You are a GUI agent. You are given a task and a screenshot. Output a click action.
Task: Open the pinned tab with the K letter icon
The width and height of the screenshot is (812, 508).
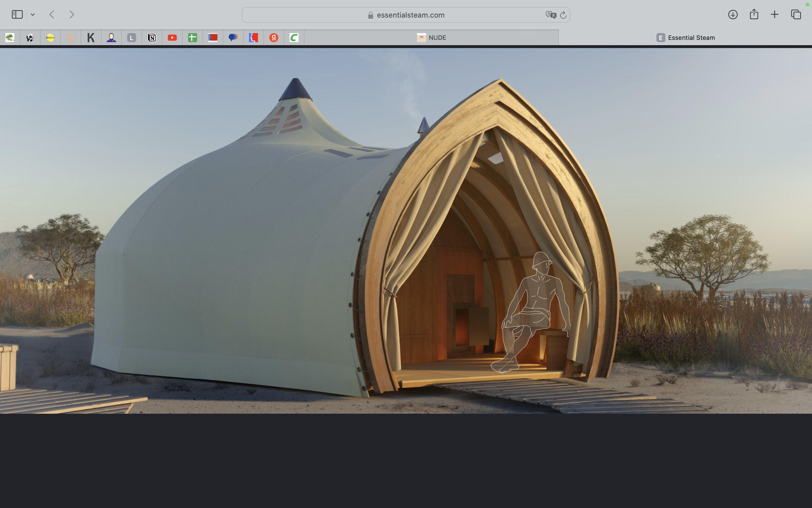coord(91,38)
